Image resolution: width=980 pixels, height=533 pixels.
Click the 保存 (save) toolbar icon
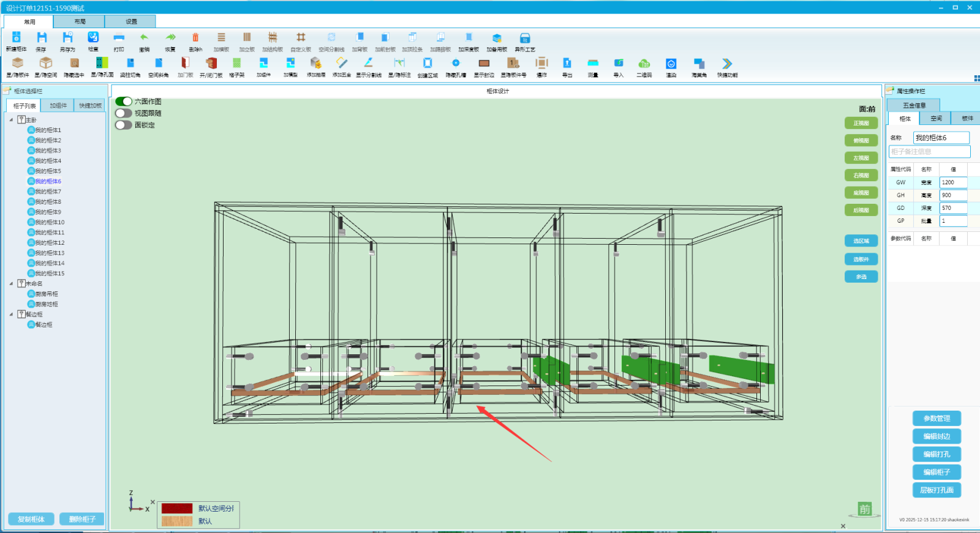coord(42,38)
